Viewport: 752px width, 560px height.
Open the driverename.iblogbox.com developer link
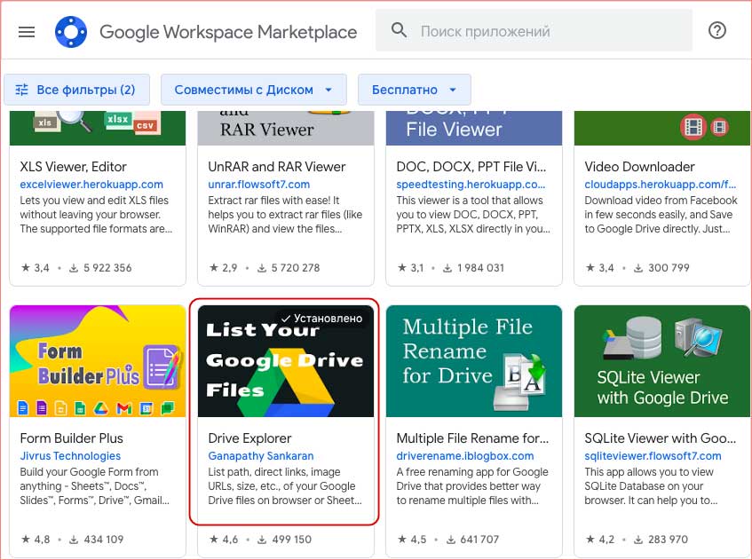pos(464,456)
